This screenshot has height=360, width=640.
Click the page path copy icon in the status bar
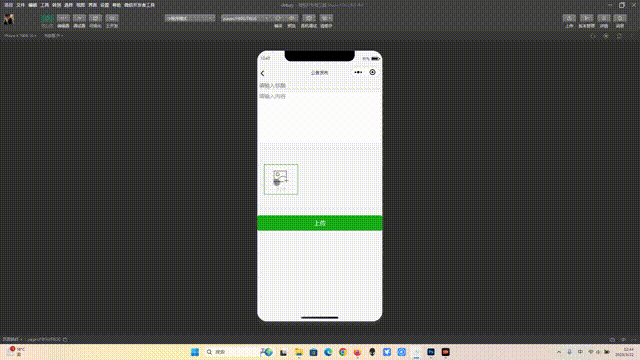(65, 339)
